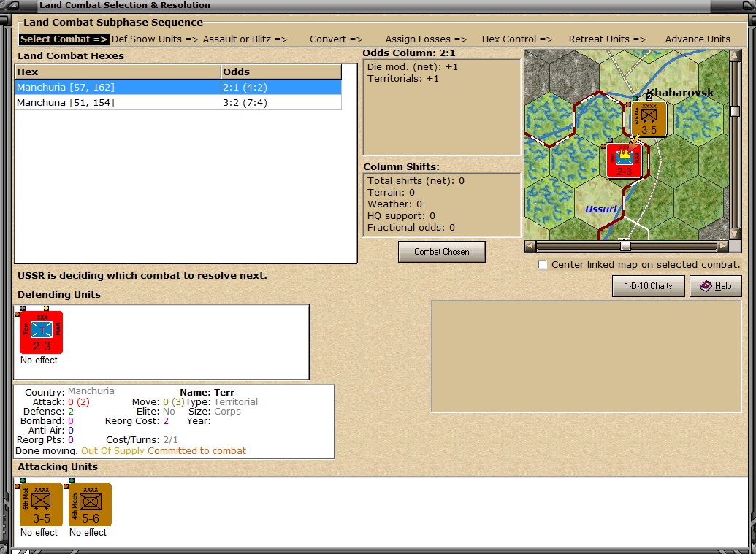Image resolution: width=756 pixels, height=554 pixels.
Task: Click the 3-5 army counter near Khabarovsk on map
Action: tap(649, 118)
